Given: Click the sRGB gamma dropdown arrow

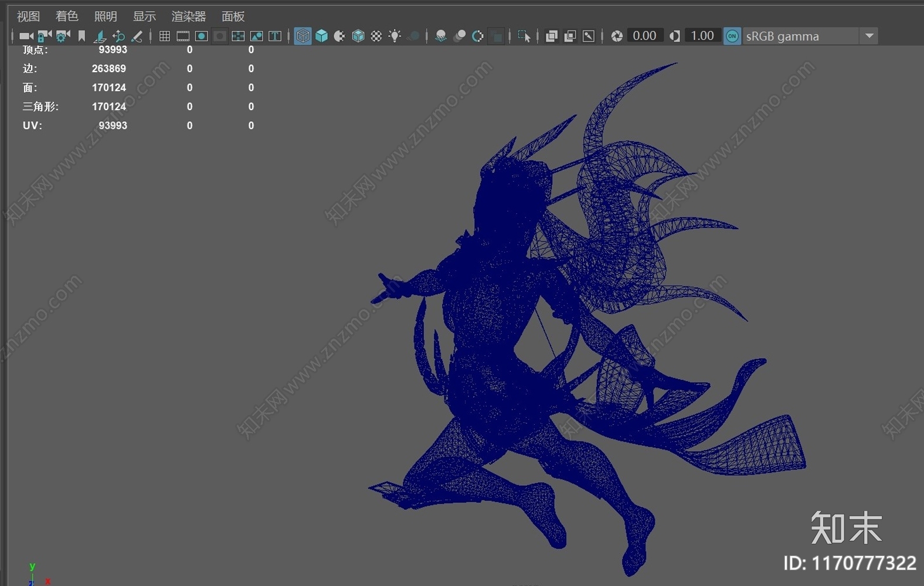Looking at the screenshot, I should pyautogui.click(x=869, y=36).
